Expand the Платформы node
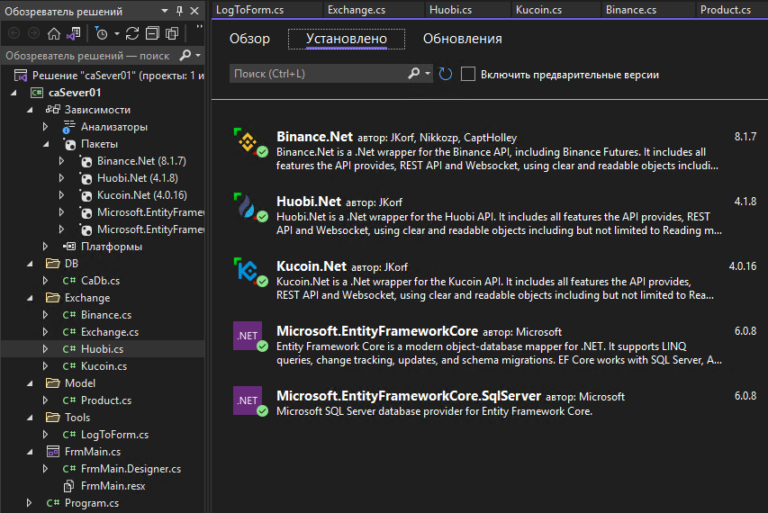The height and width of the screenshot is (513, 768). 46,246
